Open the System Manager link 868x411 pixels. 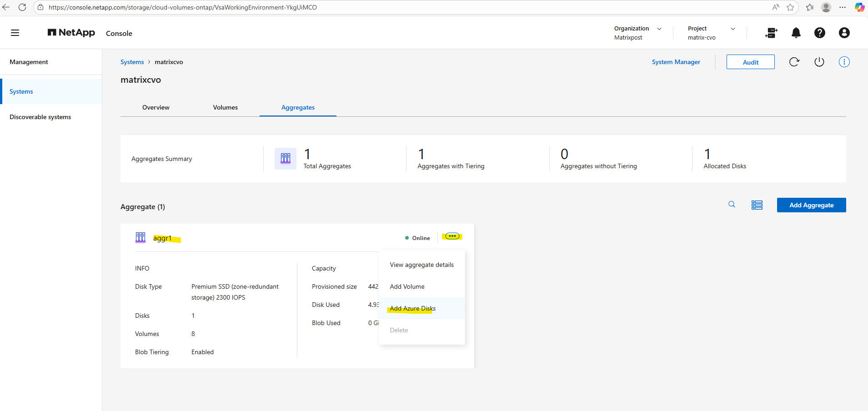(676, 62)
